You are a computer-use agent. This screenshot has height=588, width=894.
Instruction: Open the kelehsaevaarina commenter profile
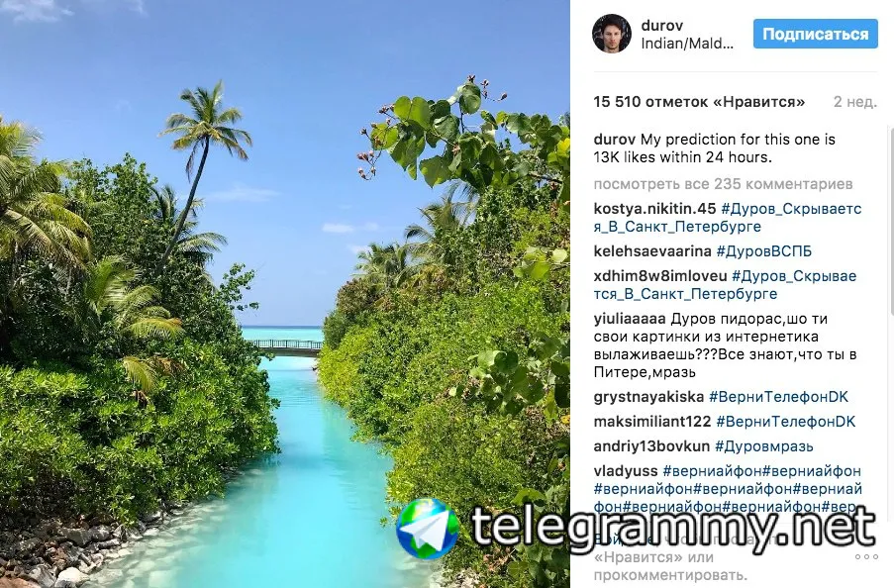652,251
